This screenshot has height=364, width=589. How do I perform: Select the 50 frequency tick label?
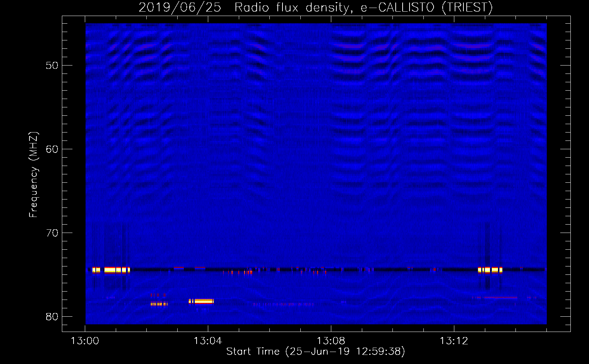pyautogui.click(x=52, y=66)
